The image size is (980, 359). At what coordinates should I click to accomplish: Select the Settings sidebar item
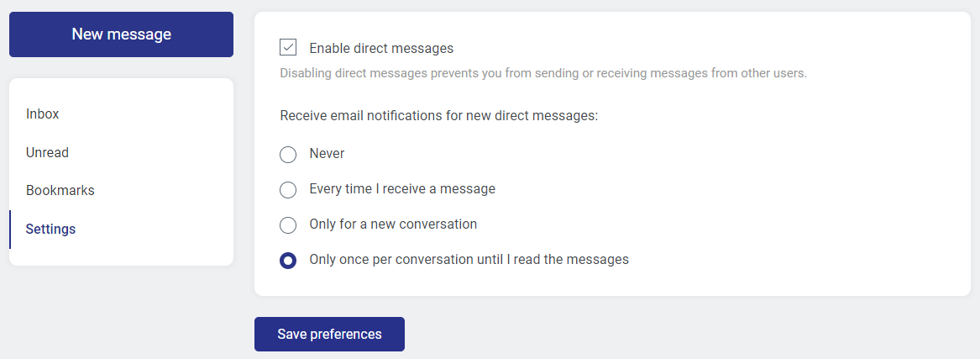pos(50,230)
